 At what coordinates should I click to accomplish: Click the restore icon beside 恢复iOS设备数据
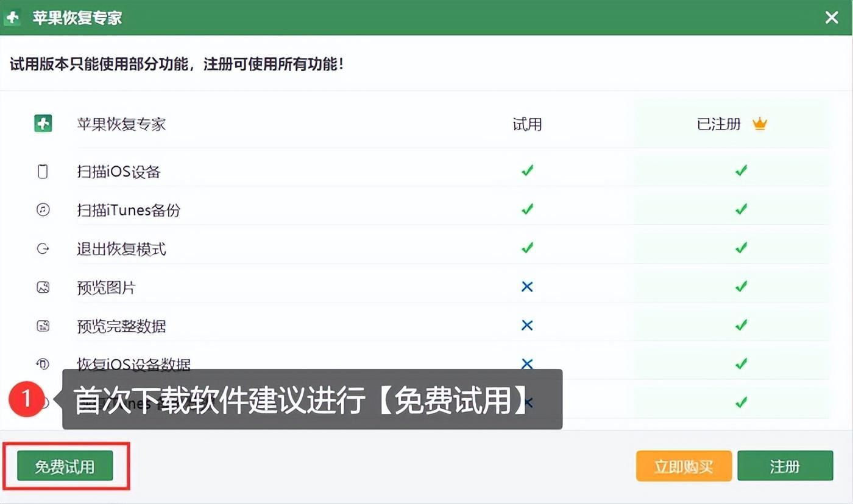[x=43, y=364]
